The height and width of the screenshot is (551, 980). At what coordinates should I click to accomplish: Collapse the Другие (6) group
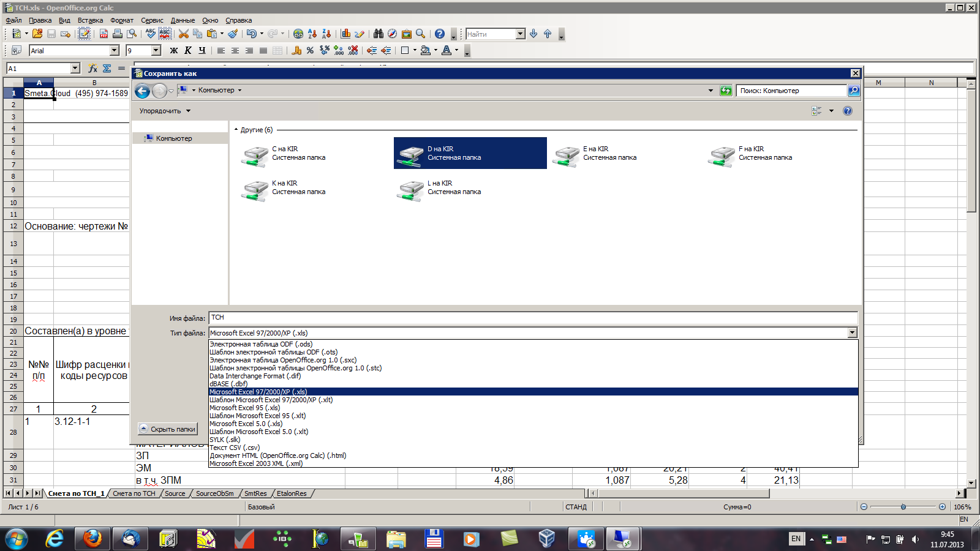point(236,130)
